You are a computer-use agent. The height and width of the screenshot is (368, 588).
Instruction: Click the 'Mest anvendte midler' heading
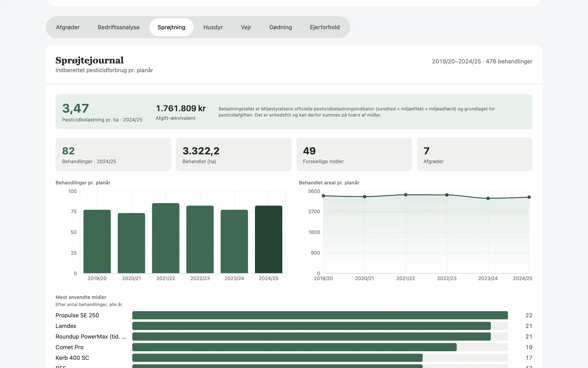pos(81,297)
